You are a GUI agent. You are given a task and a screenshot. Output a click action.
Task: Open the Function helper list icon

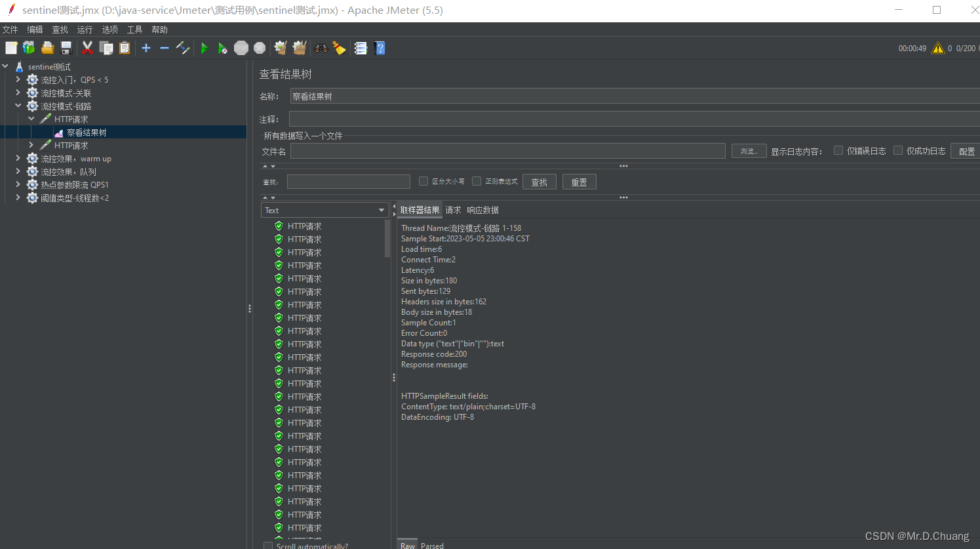click(361, 48)
